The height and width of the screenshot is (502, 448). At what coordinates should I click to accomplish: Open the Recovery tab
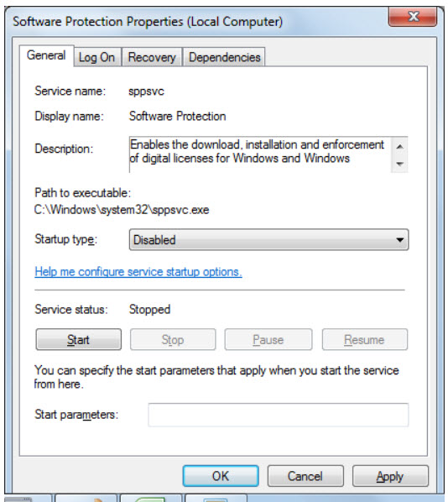click(152, 57)
